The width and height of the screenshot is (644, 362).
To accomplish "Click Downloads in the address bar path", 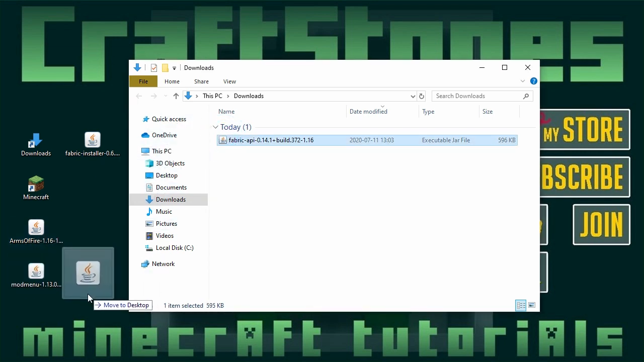I will [x=249, y=96].
